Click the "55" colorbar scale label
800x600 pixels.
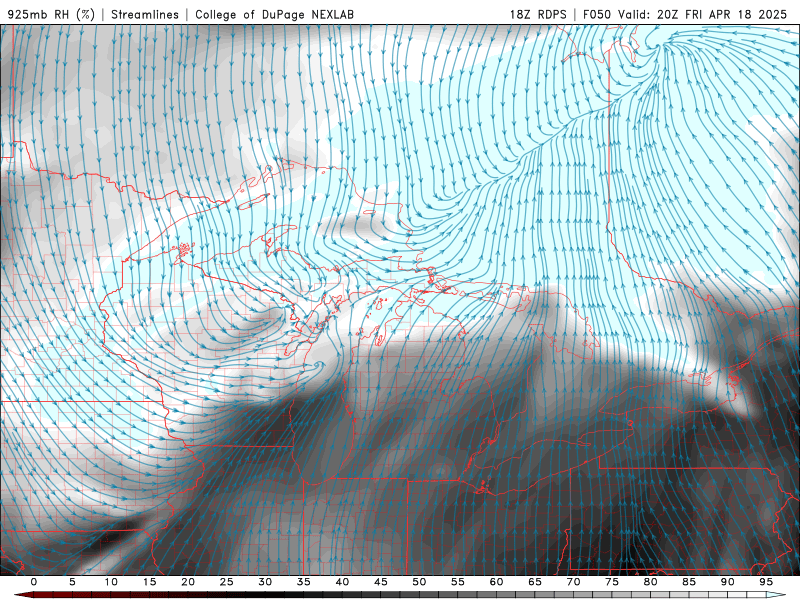point(458,582)
